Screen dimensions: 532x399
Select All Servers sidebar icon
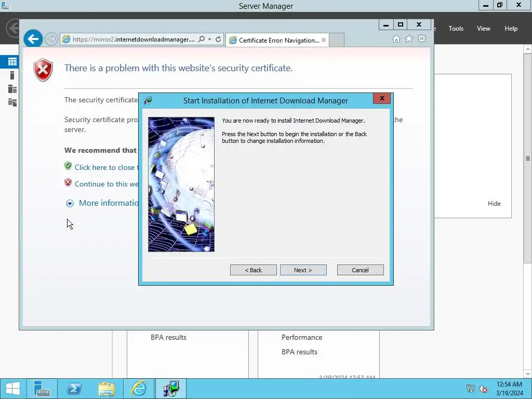point(12,89)
